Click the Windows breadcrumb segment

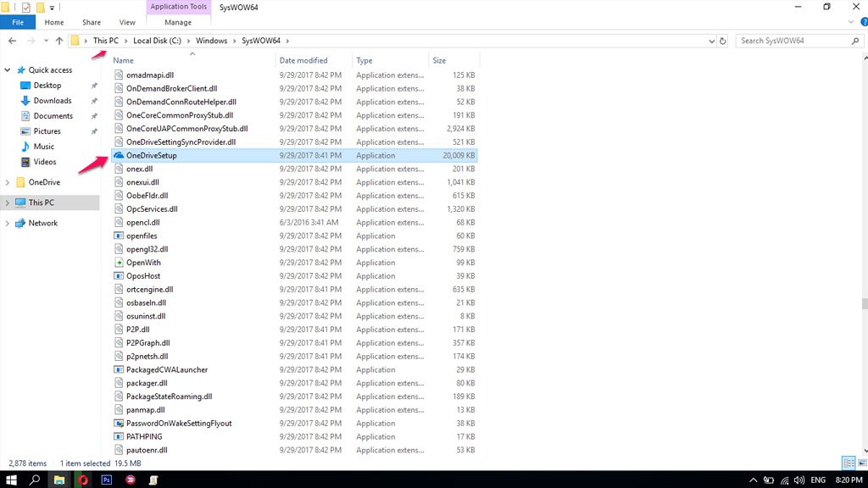[211, 41]
